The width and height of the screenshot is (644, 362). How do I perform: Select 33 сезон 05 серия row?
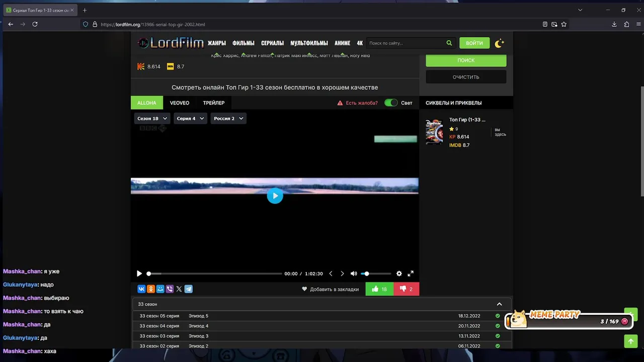321,316
